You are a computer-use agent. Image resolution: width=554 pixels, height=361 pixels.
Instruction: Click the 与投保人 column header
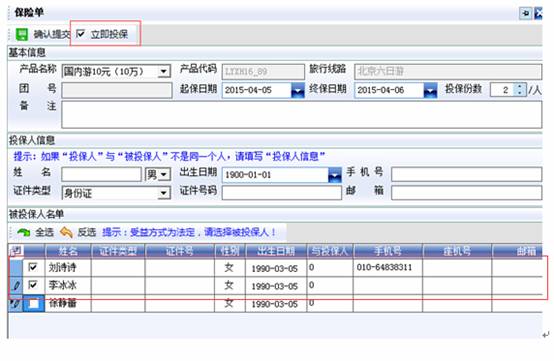coord(330,251)
